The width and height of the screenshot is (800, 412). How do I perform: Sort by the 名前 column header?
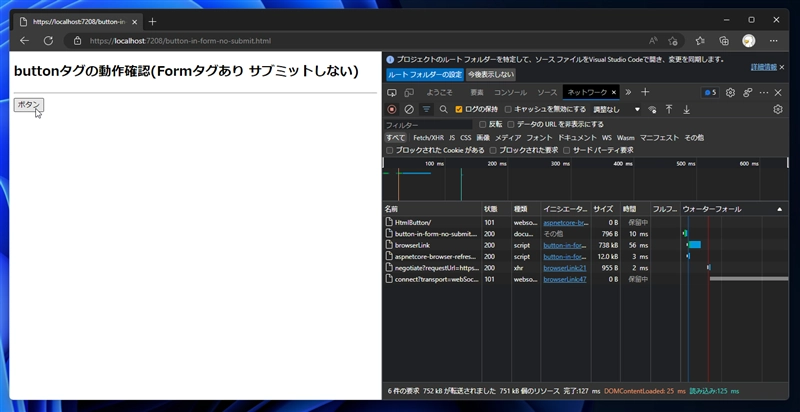[x=432, y=209]
